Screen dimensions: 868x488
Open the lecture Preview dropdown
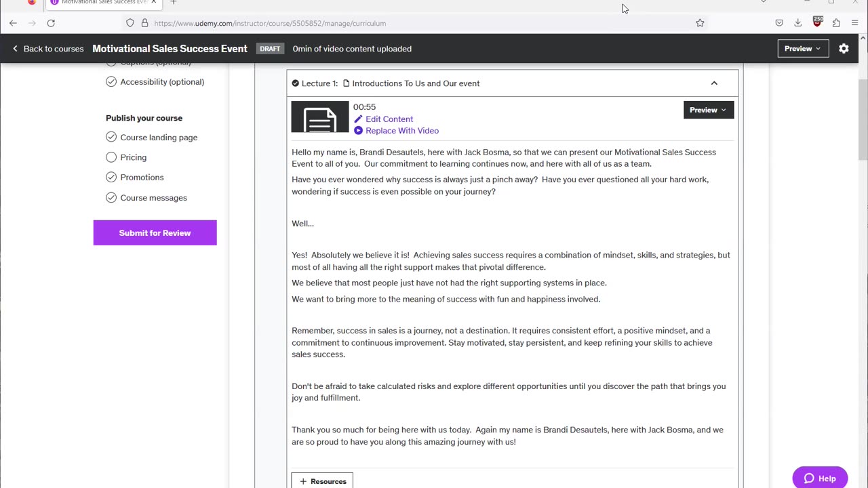coord(709,110)
